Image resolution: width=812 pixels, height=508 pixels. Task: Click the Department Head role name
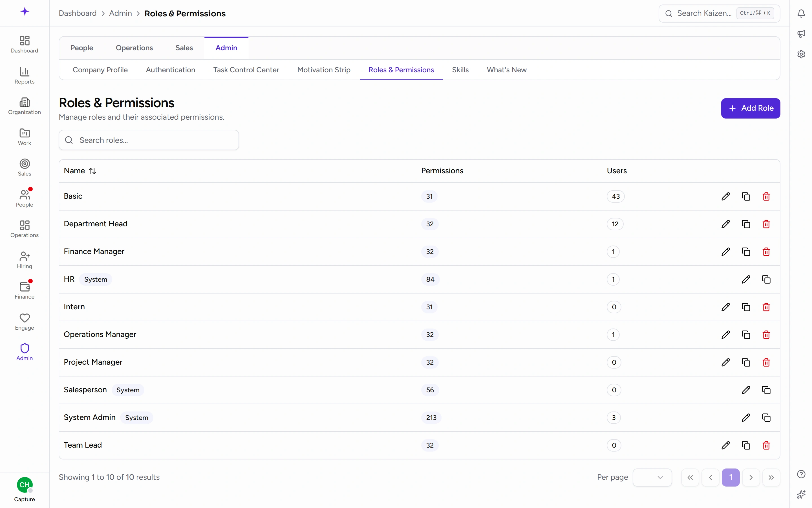pos(96,224)
